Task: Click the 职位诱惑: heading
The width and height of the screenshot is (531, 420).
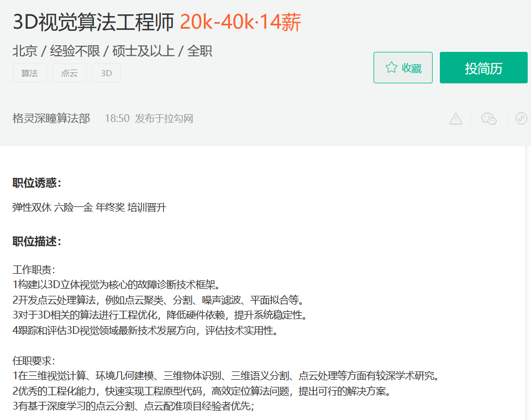Action: pos(37,183)
